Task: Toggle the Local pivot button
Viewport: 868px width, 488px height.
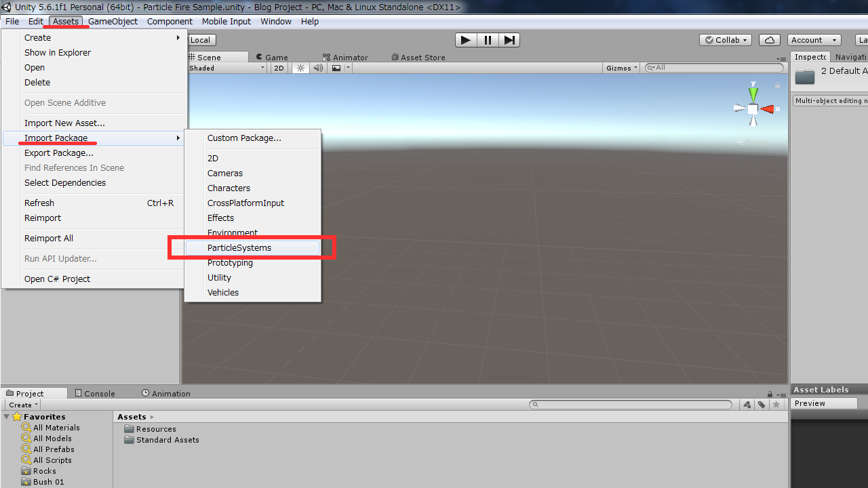Action: click(x=200, y=40)
